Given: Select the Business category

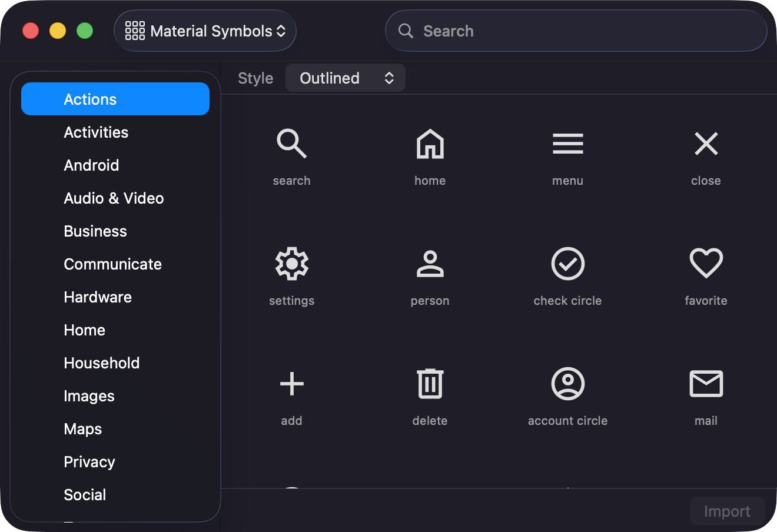Looking at the screenshot, I should coord(115,231).
